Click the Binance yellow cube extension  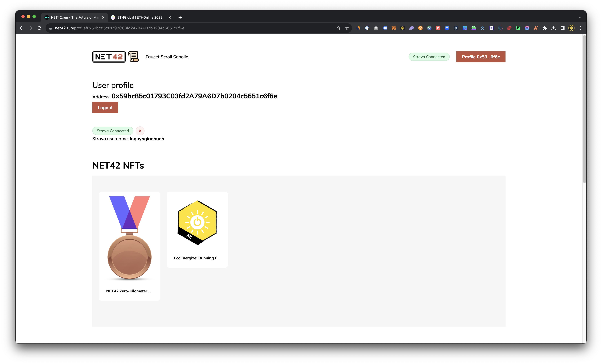click(x=402, y=28)
